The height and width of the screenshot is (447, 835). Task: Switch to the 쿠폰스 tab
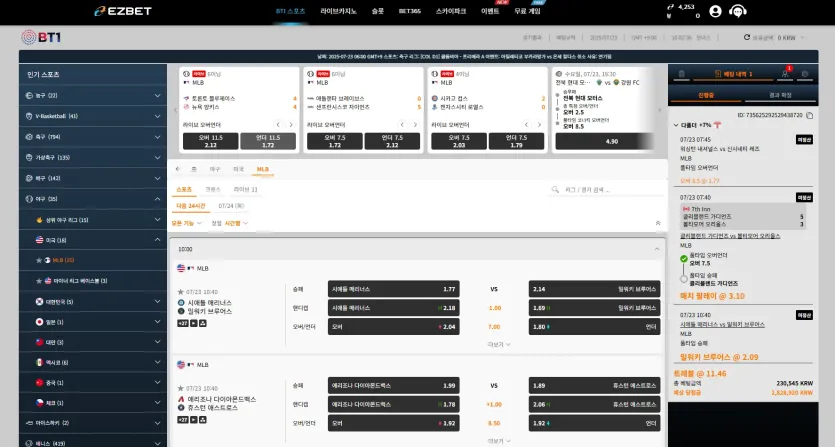tap(212, 190)
